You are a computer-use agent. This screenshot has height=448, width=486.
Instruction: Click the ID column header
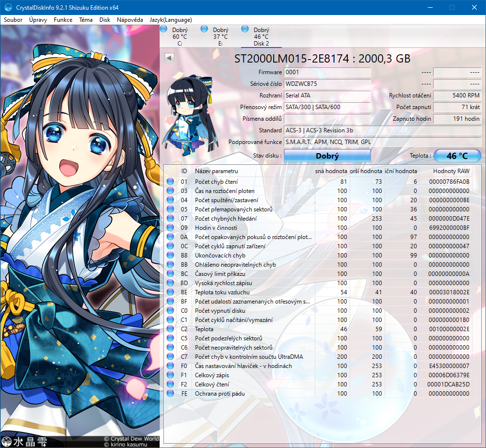click(x=184, y=171)
